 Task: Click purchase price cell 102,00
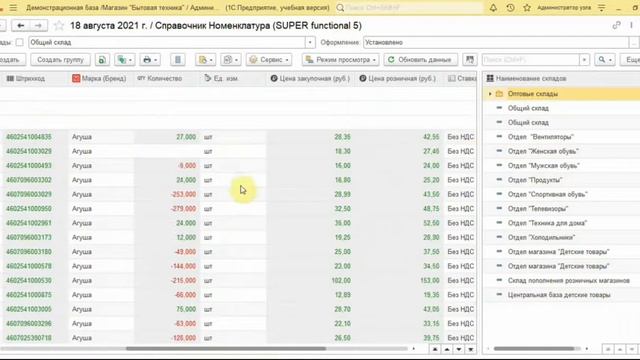point(341,280)
